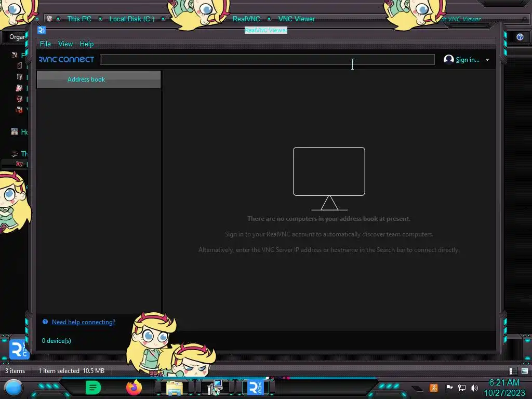Switch to RealVNC Viewer taskbar button

click(x=256, y=388)
